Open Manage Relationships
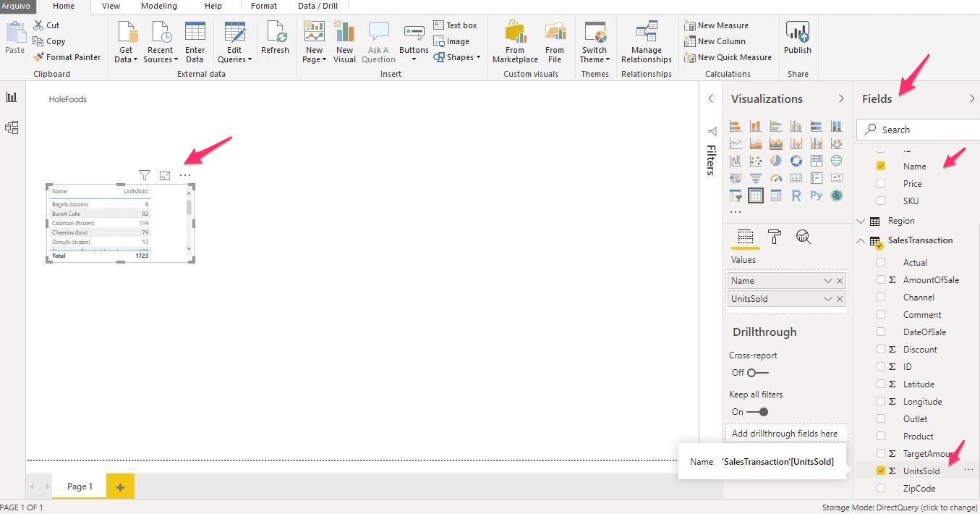This screenshot has width=980, height=514. [x=646, y=43]
